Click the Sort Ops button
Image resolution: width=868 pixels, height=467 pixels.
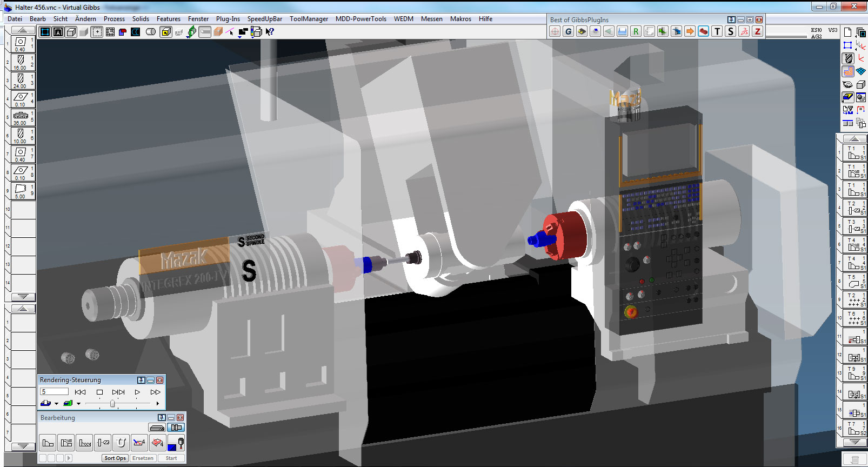(115, 458)
